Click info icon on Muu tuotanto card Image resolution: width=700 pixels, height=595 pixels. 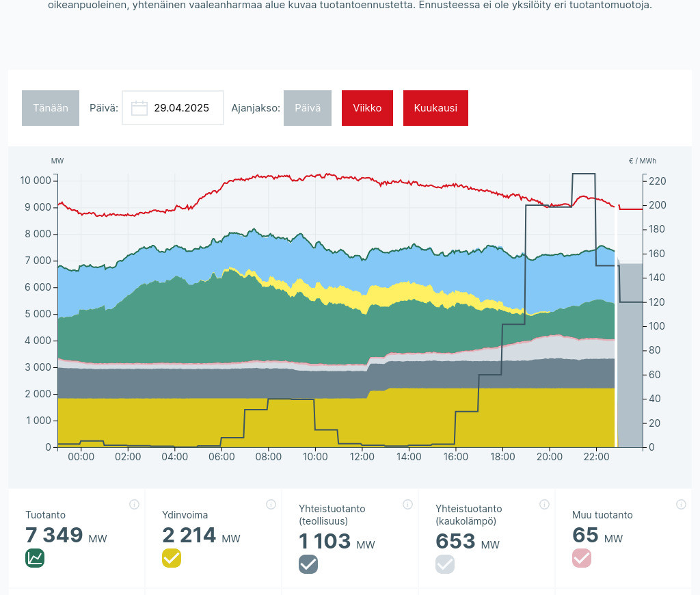681,505
